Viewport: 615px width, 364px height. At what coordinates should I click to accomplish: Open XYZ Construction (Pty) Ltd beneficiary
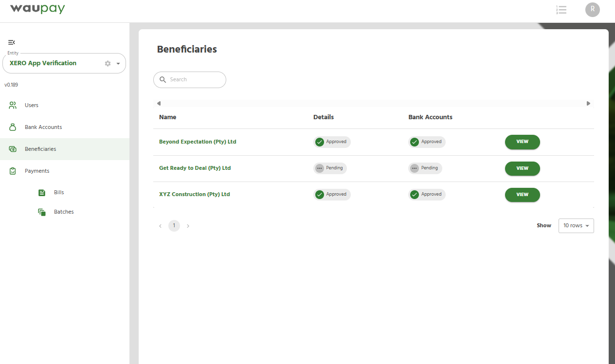coord(194,195)
